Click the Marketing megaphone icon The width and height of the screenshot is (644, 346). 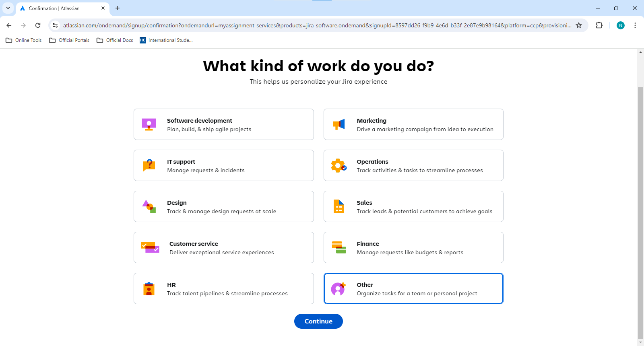pyautogui.click(x=339, y=124)
